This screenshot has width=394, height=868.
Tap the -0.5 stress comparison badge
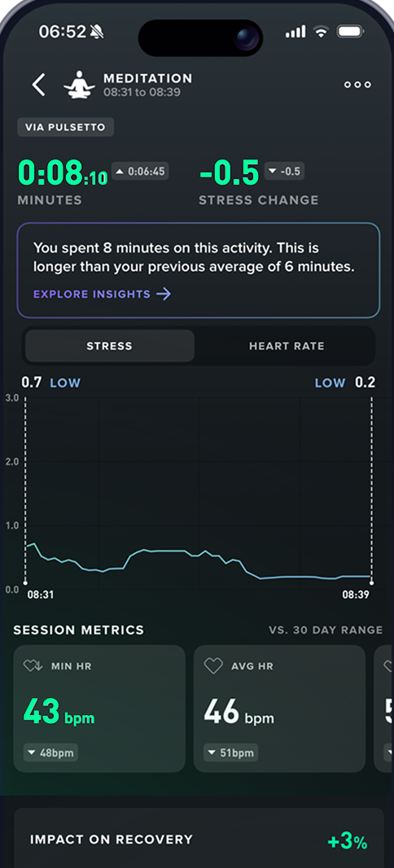284,171
